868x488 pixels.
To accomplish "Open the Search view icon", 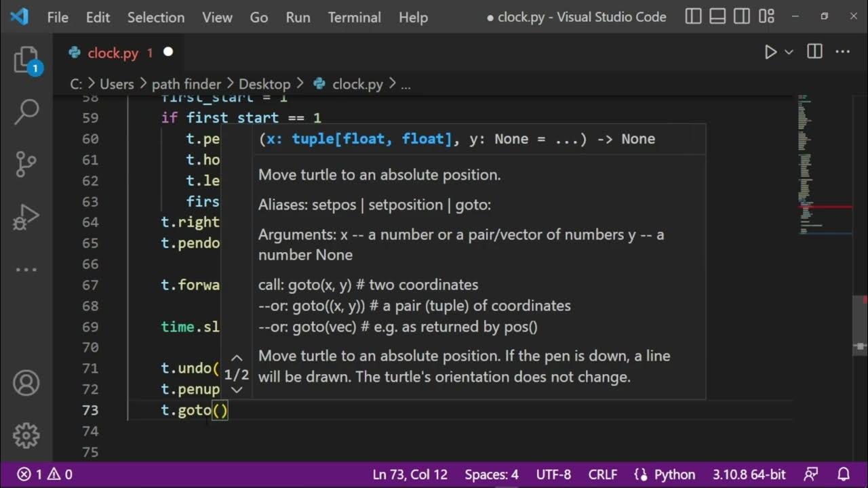I will tap(26, 111).
